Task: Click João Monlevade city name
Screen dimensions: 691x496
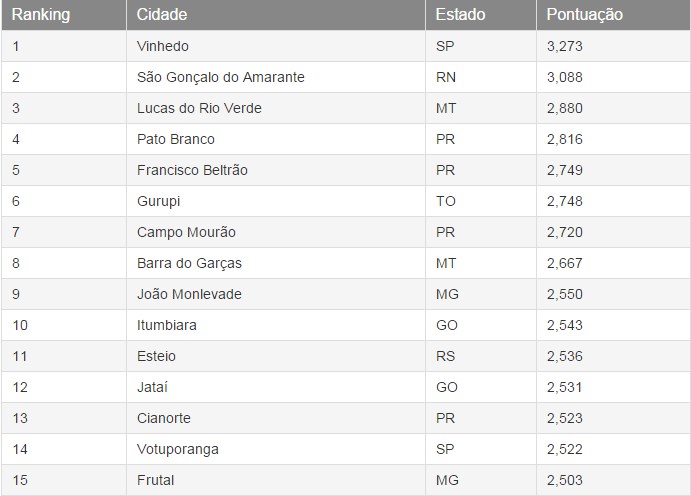Action: click(189, 294)
